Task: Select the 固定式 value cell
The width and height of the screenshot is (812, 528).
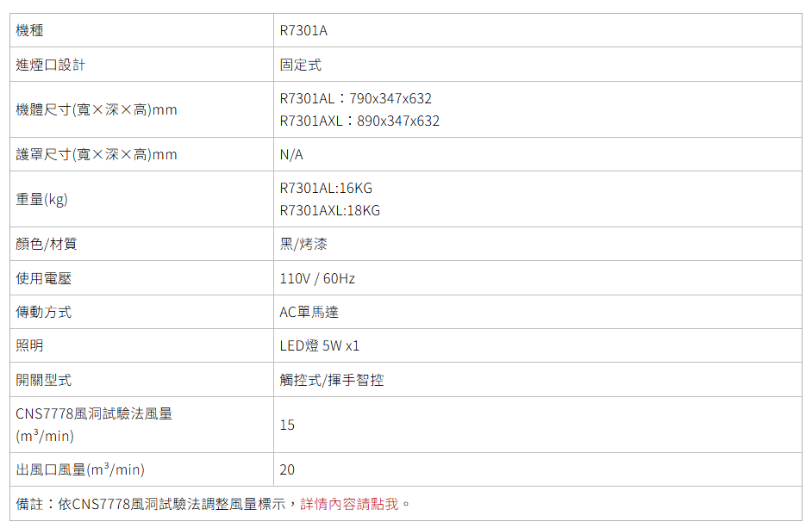Action: (x=301, y=65)
